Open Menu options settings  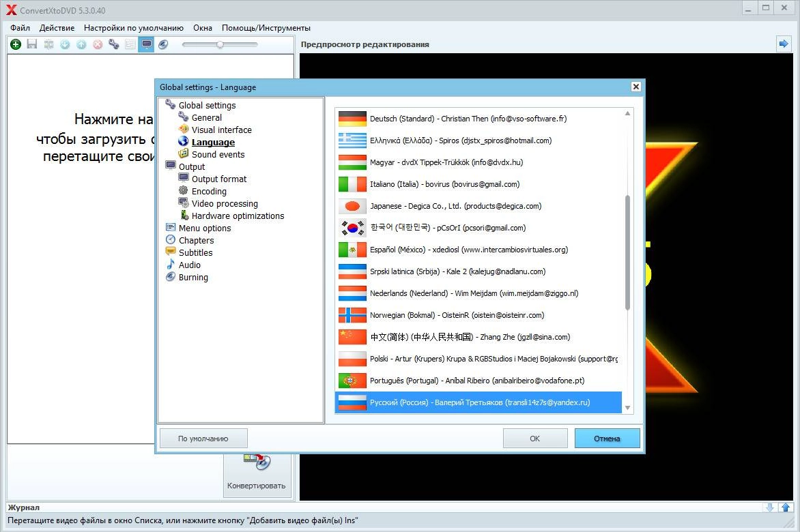205,228
